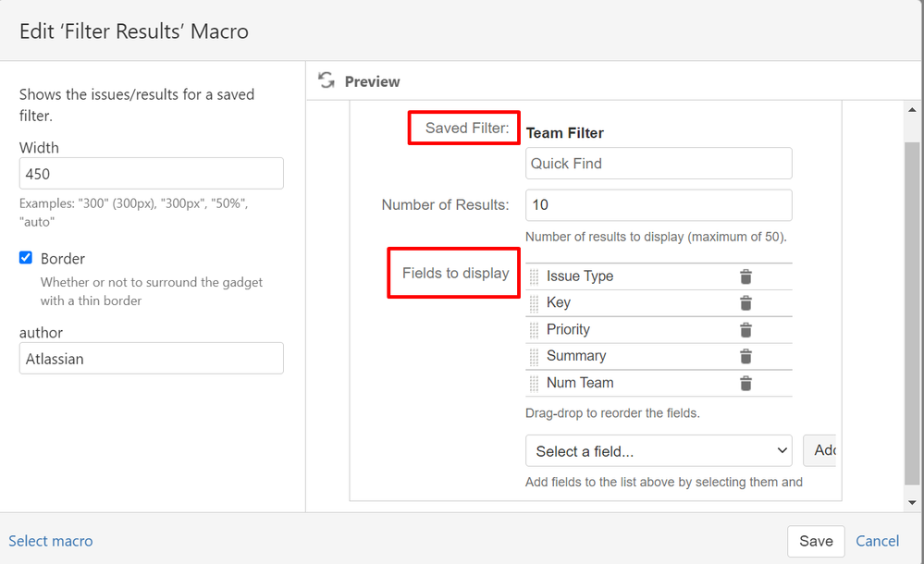
Task: Uncheck the Border checkbox
Action: pyautogui.click(x=25, y=258)
